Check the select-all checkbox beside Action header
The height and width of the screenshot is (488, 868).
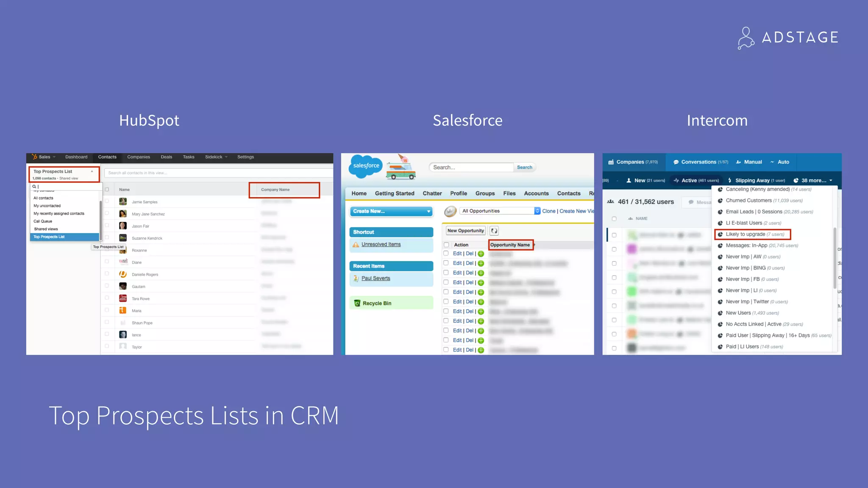pyautogui.click(x=446, y=245)
